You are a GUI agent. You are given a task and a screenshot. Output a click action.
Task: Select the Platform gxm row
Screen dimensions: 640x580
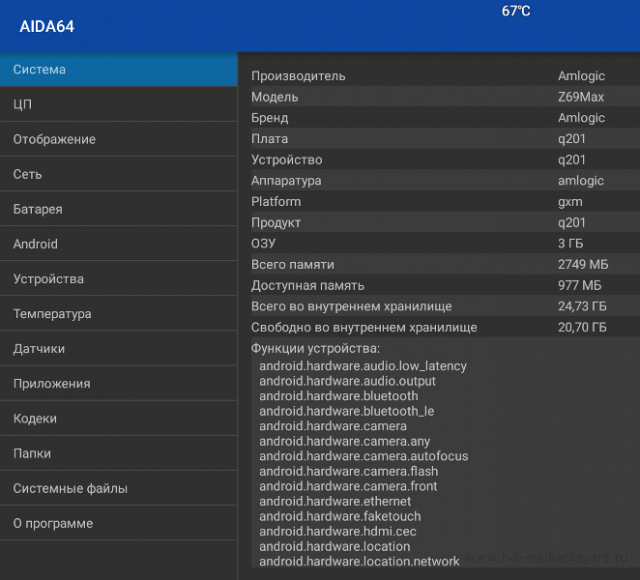coord(445,202)
